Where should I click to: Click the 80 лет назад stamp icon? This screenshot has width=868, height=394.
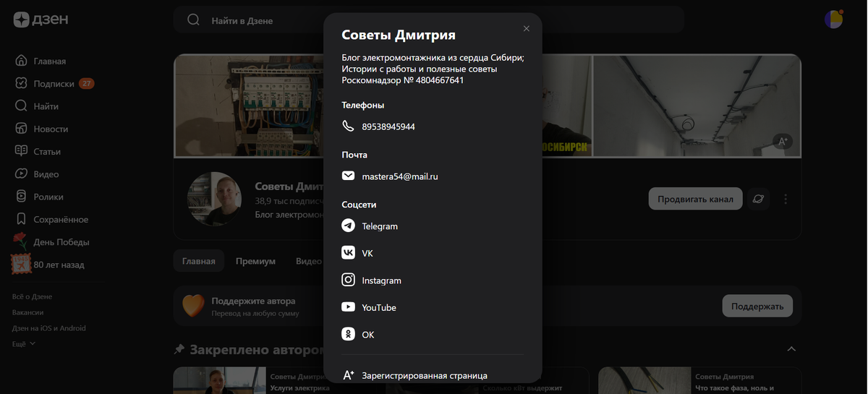[20, 264]
